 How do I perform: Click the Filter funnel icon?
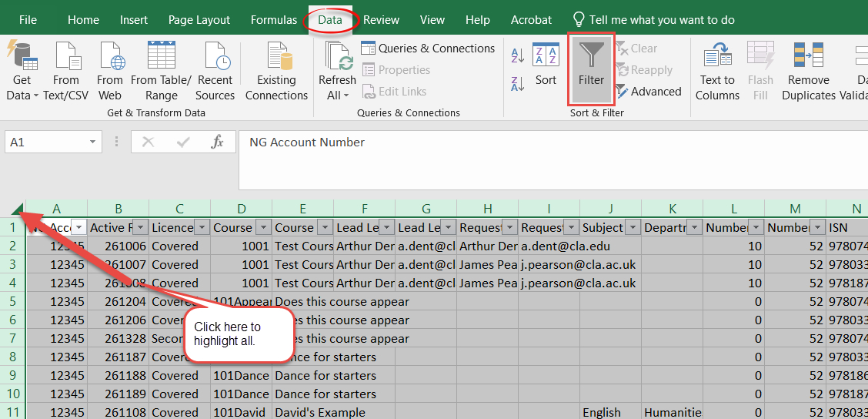coord(591,56)
